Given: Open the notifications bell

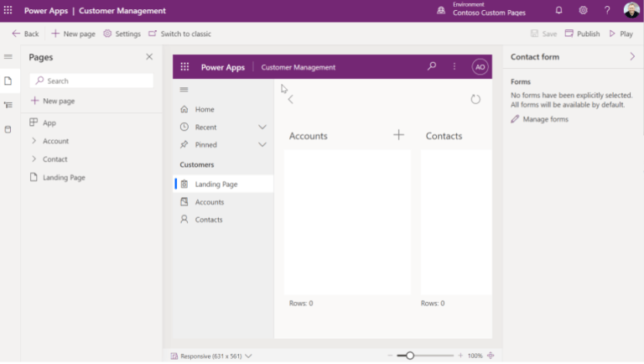Looking at the screenshot, I should [x=558, y=10].
